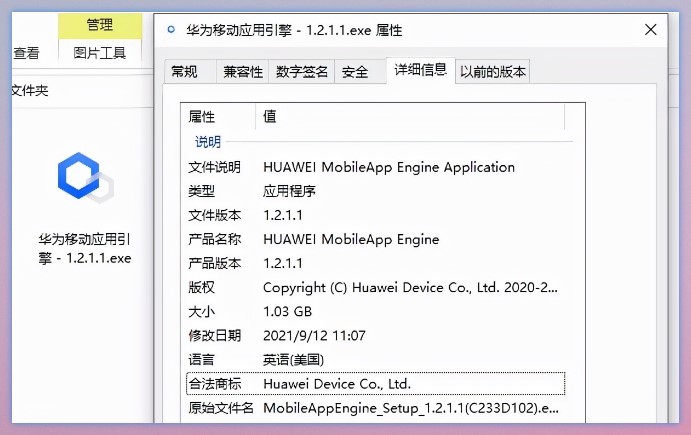Click the 属性 column header
Viewport: 691px width, 435px height.
click(218, 116)
